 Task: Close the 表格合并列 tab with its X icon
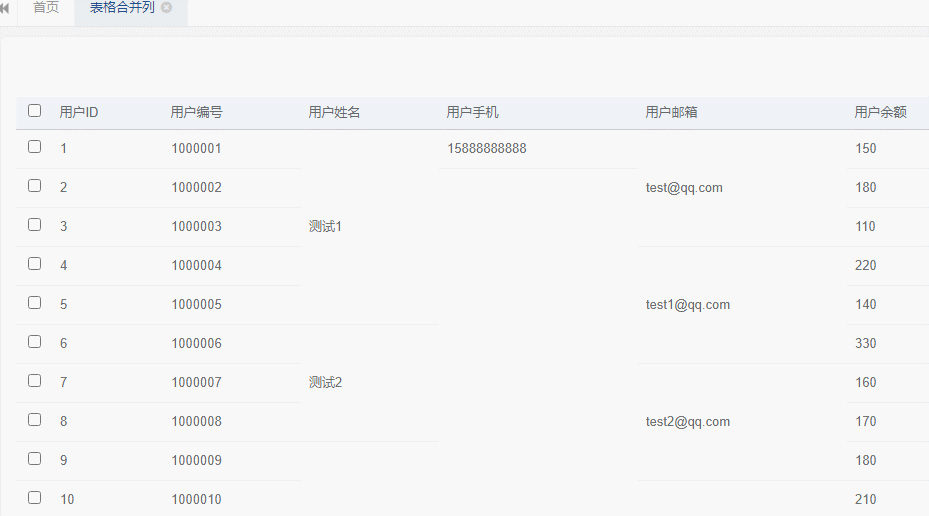(x=166, y=8)
